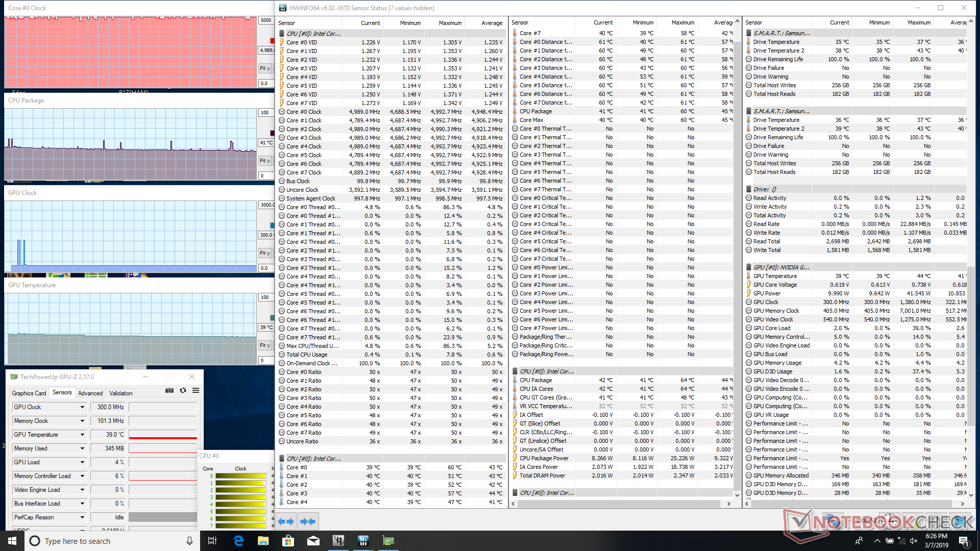Click HWiNFO reset clock icon
Screen dimensions: 980x551
890,521
